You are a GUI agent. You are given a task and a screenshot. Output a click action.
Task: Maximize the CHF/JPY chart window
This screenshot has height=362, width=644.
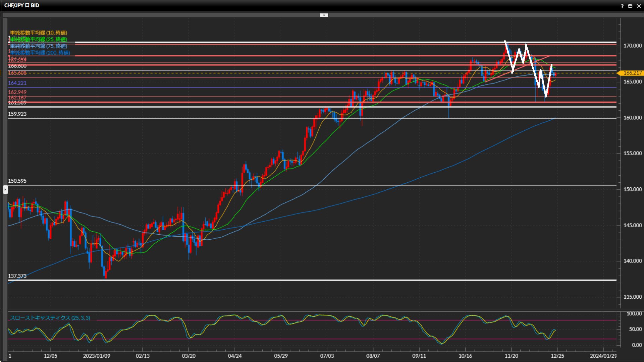coord(630,6)
